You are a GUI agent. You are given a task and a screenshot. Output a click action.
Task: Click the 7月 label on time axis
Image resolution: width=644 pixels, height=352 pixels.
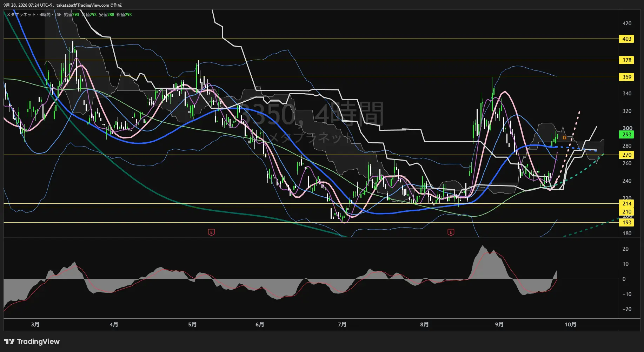coord(342,324)
